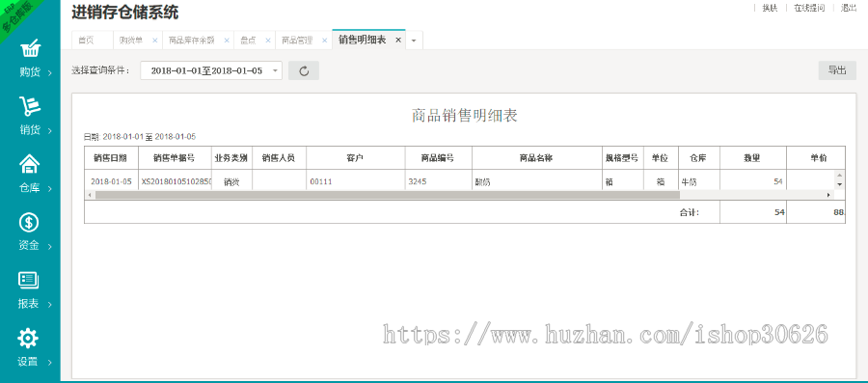Click the table scrollbar left arrow
The width and height of the screenshot is (868, 383).
tap(90, 195)
